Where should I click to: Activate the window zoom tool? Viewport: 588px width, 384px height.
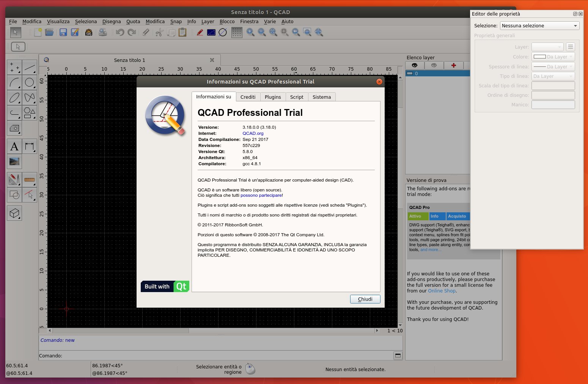point(307,32)
